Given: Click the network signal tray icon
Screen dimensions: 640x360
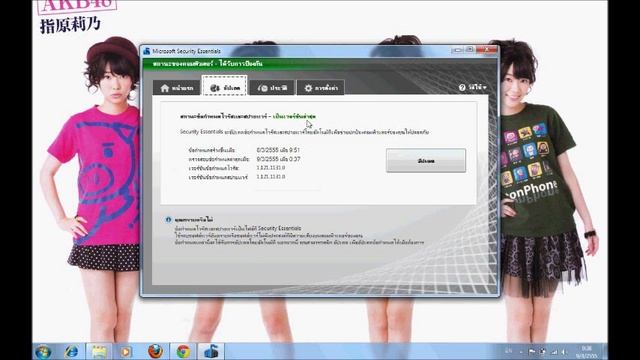Looking at the screenshot, I should click(554, 351).
